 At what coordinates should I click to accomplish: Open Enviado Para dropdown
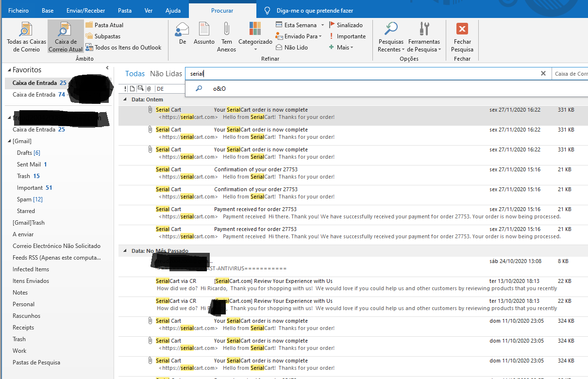point(300,36)
